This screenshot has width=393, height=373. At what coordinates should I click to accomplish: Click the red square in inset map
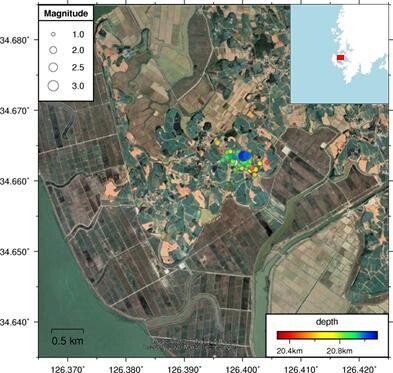click(x=340, y=58)
